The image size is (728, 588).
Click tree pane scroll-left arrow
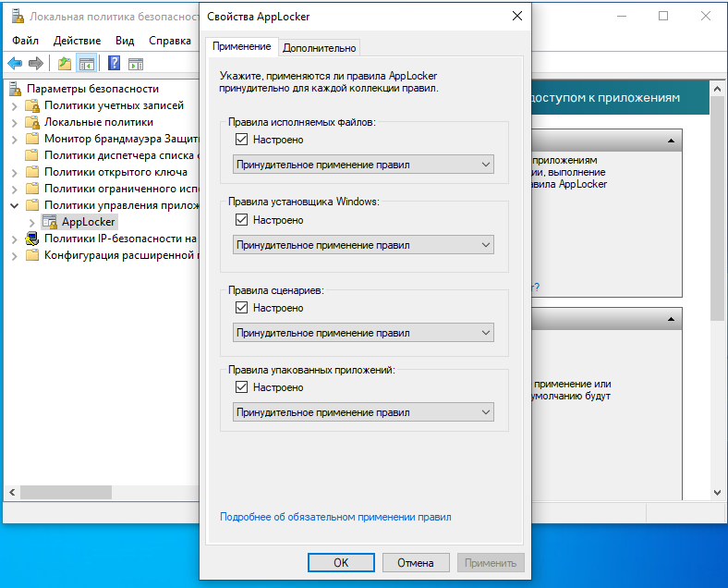pos(12,493)
